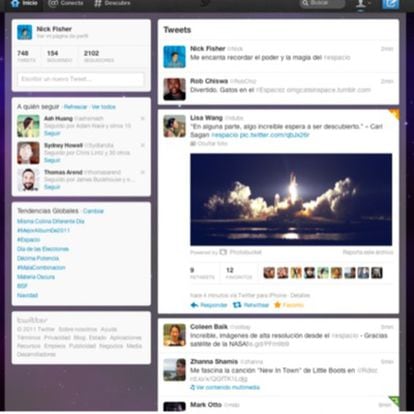Open the first avatar in the retweeters row
Screen dimensions: 414x414
(x=269, y=273)
